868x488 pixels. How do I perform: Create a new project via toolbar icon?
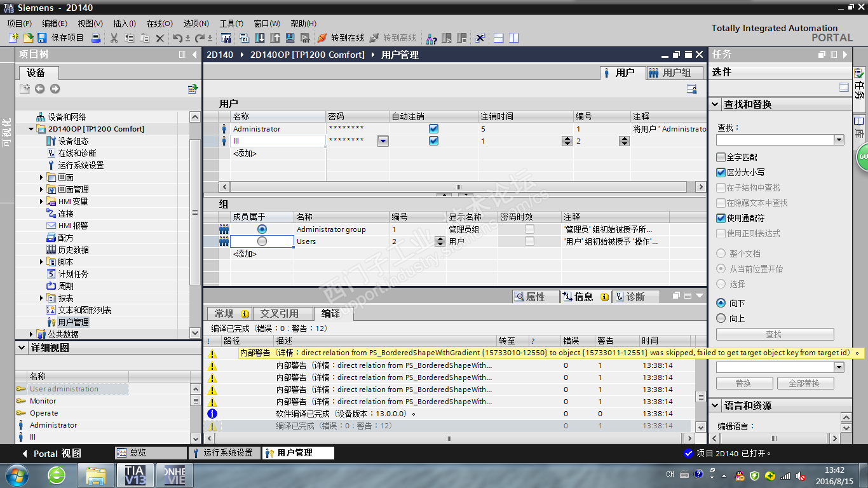(13, 38)
